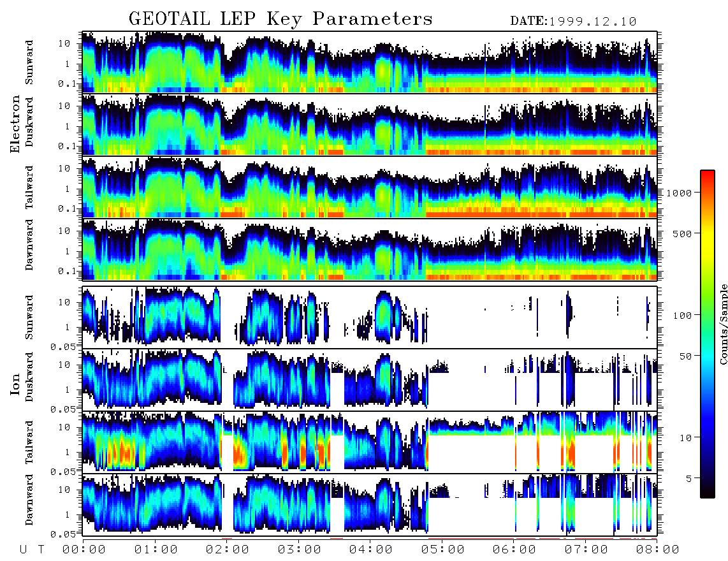Click the "01:00" time tick label

pyautogui.click(x=156, y=550)
